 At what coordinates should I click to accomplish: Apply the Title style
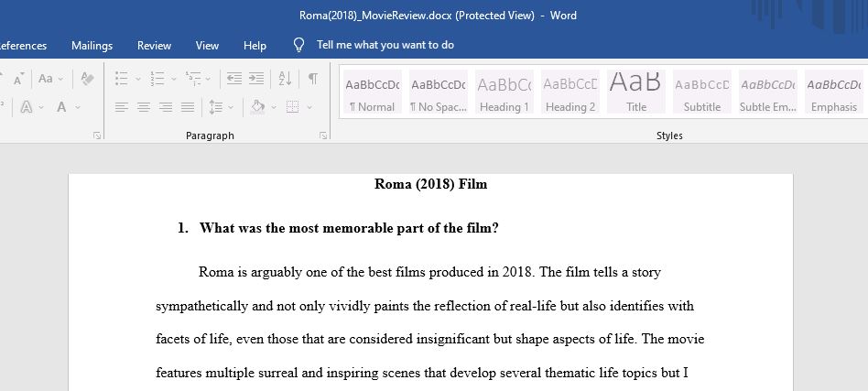click(636, 92)
